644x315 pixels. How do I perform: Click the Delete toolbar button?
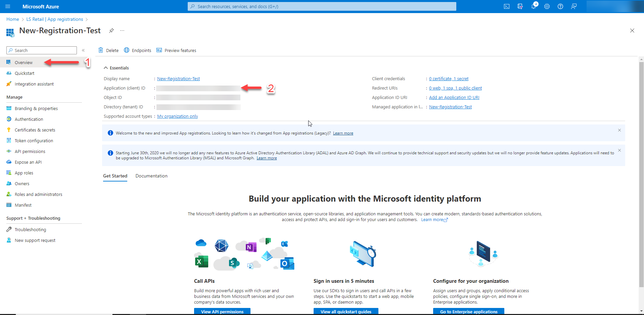pyautogui.click(x=108, y=50)
